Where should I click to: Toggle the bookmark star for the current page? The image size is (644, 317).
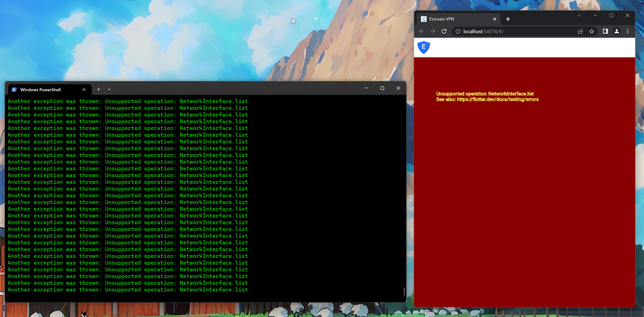coord(592,31)
